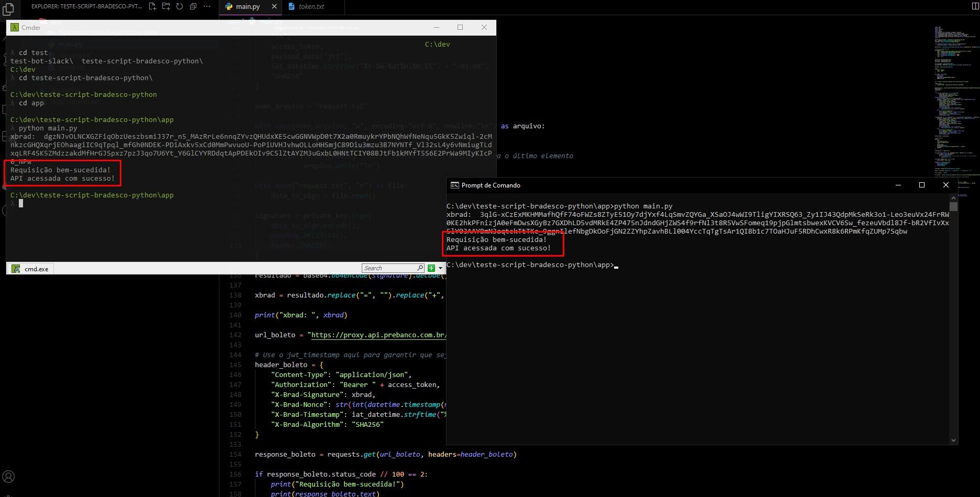Click 'response_boleto = requests.get' on line 154
Viewport: 980px width, 497px height.
tap(315, 455)
